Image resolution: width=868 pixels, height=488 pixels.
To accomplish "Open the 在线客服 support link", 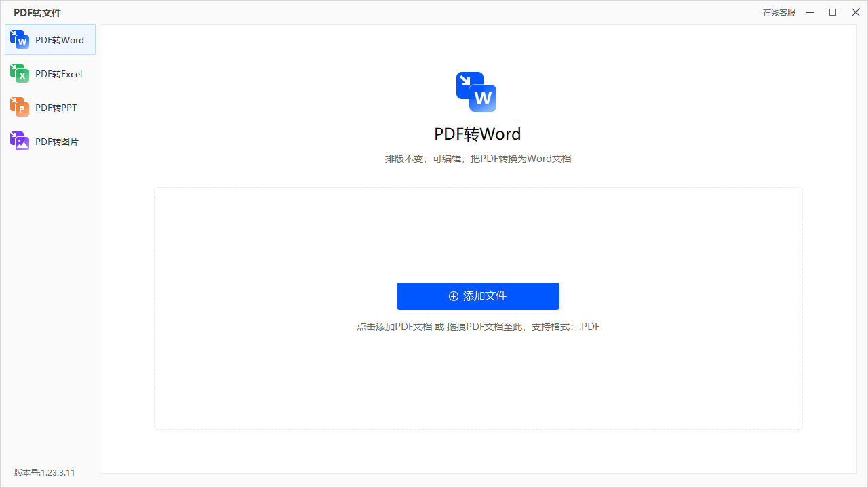I will pyautogui.click(x=779, y=13).
